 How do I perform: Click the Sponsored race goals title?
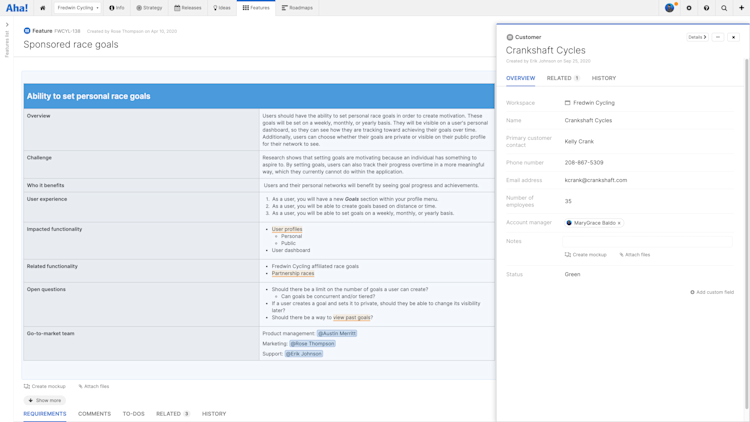click(x=71, y=44)
